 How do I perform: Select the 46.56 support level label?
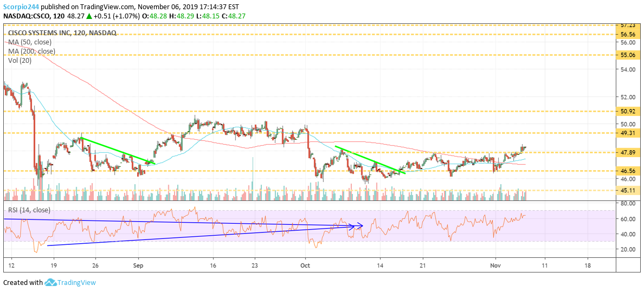[x=628, y=171]
